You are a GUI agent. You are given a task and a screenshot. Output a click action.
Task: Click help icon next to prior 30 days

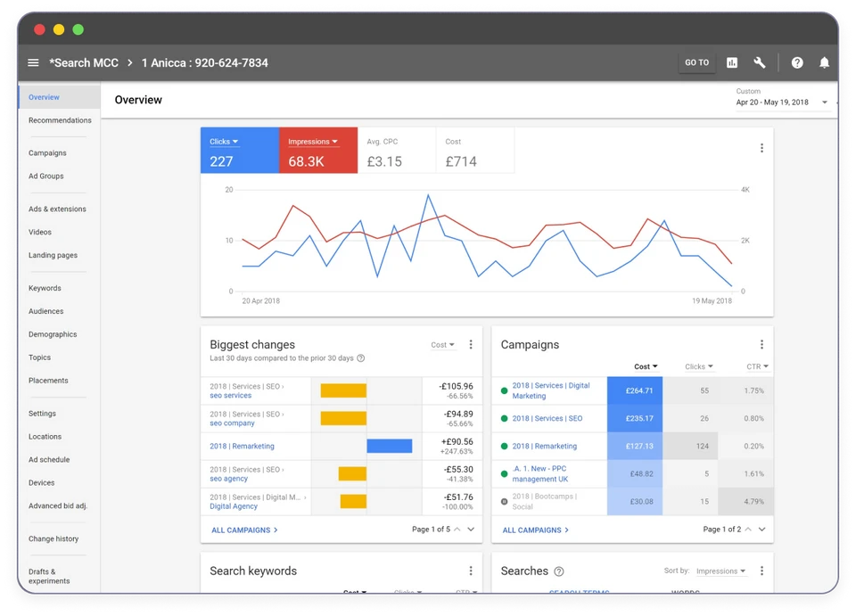(x=361, y=358)
